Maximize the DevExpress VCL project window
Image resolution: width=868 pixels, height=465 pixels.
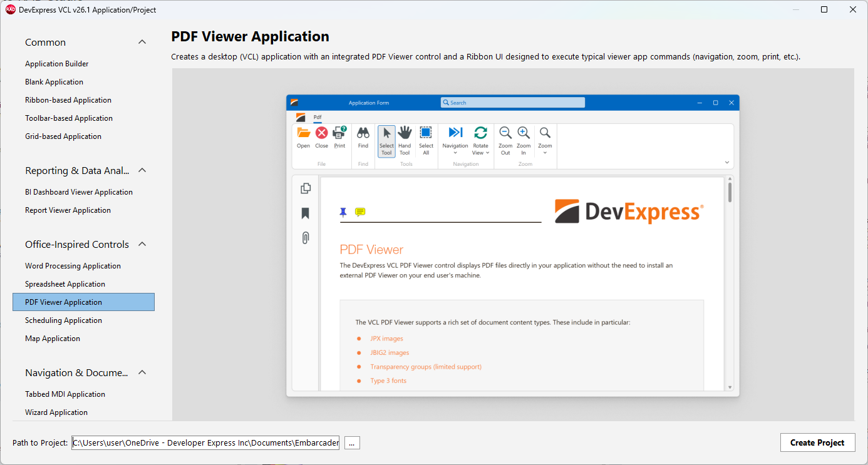(x=824, y=9)
